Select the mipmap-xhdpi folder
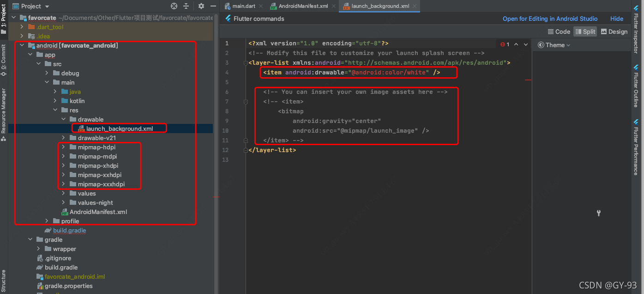Image resolution: width=644 pixels, height=294 pixels. click(x=98, y=165)
